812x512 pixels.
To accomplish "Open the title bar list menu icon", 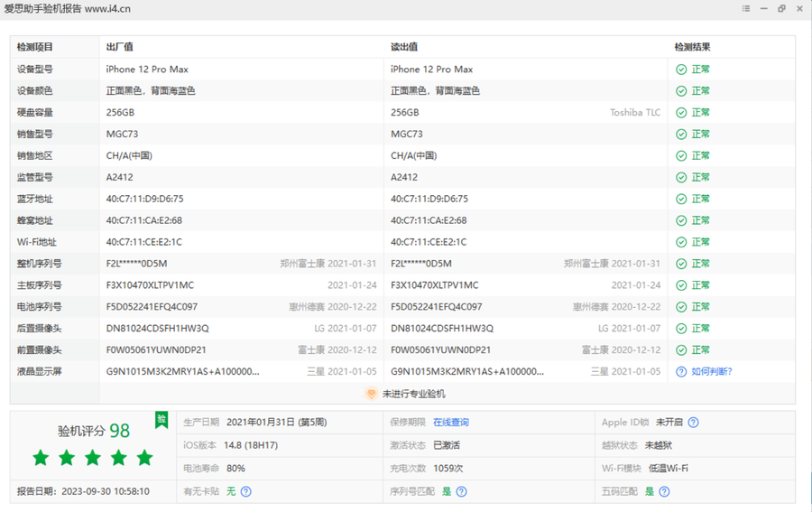I will pos(746,8).
